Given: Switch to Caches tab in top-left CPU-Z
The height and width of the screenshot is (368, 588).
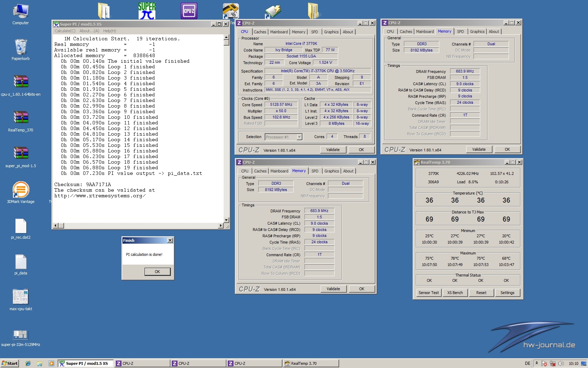Looking at the screenshot, I should point(260,32).
